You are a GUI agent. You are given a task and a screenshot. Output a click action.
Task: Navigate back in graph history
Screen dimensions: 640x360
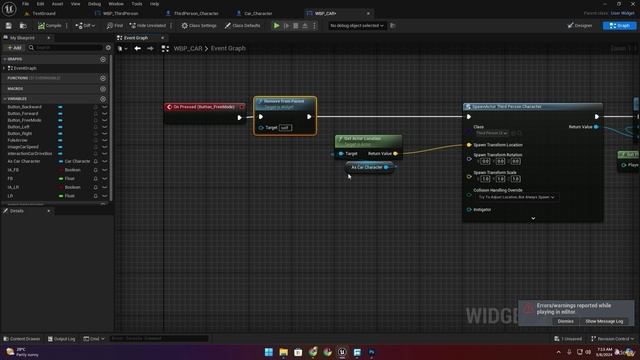pyautogui.click(x=138, y=49)
